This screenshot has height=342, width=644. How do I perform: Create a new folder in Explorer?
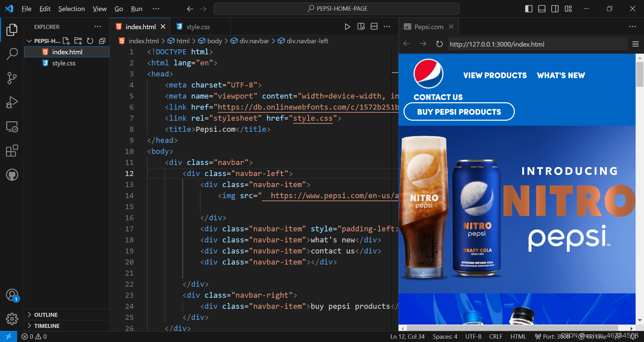pyautogui.click(x=78, y=41)
